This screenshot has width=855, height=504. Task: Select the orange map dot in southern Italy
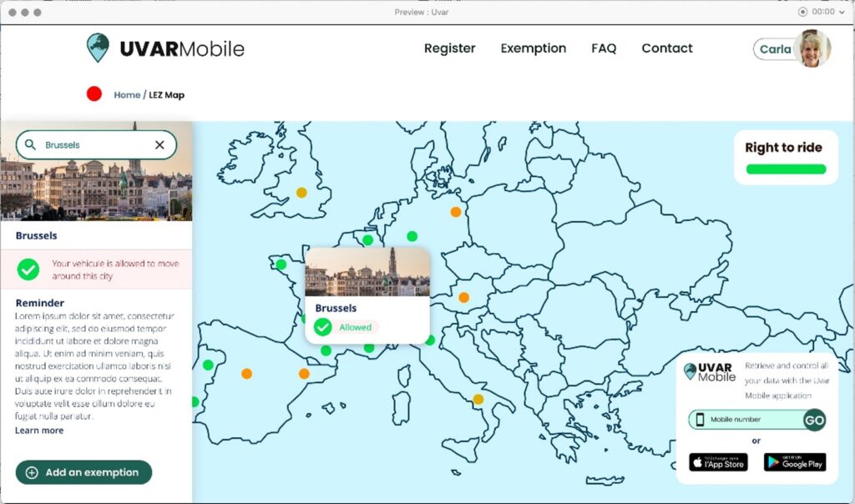[478, 400]
